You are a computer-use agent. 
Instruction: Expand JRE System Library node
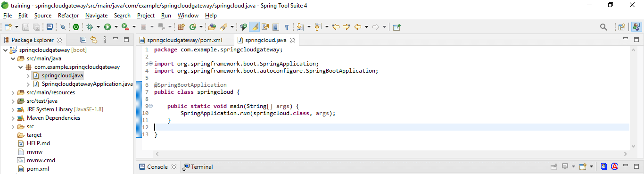13,109
